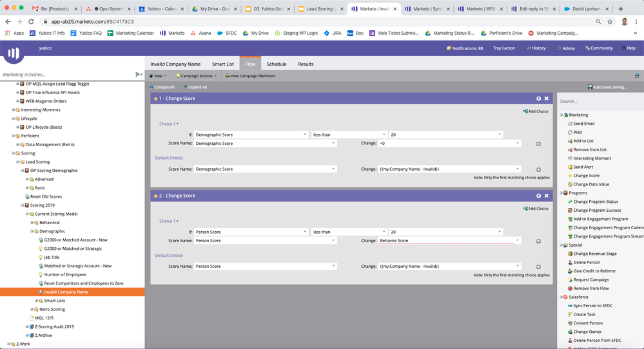Switch to Lead Scoring browser tab
The height and width of the screenshot is (349, 644).
[x=320, y=8]
